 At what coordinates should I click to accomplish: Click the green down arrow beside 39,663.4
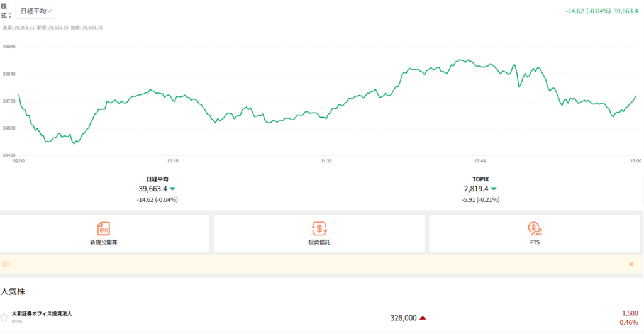point(172,189)
